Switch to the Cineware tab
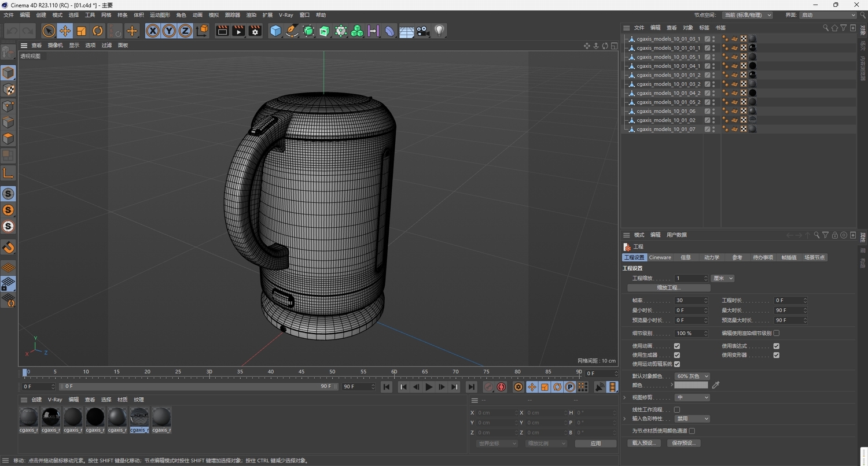This screenshot has width=868, height=466. click(659, 257)
